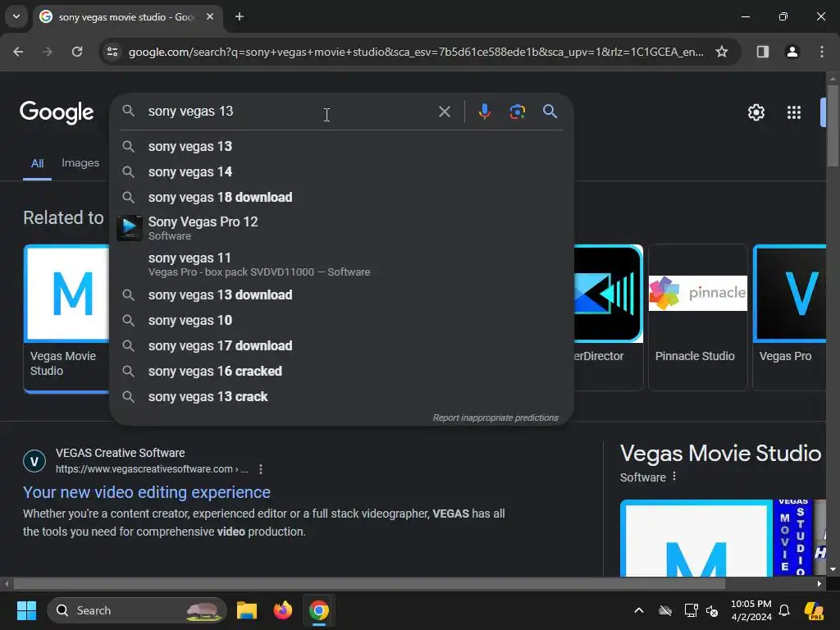Click the Chrome address bar URL
This screenshot has height=630, width=840.
tap(416, 52)
